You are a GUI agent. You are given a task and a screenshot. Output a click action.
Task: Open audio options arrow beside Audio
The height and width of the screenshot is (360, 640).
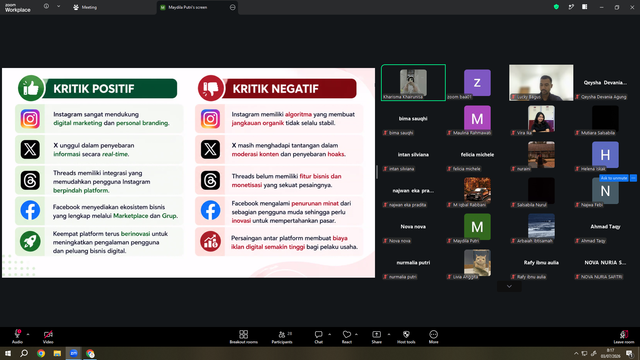(28, 334)
